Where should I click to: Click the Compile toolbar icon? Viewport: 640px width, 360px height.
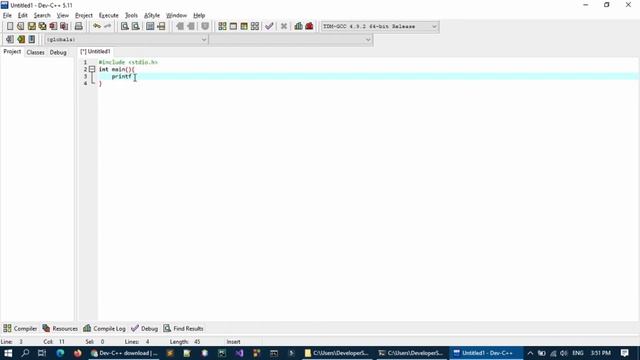(222, 26)
